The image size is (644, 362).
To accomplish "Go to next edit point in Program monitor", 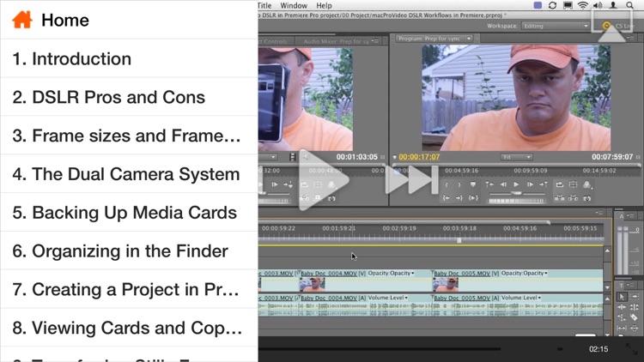I will 544,184.
